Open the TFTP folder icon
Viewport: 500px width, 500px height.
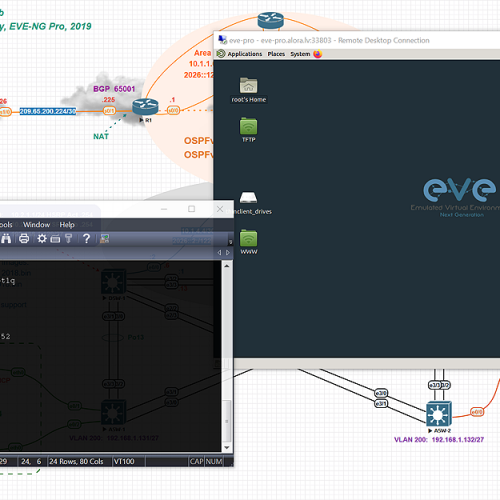[x=249, y=126]
